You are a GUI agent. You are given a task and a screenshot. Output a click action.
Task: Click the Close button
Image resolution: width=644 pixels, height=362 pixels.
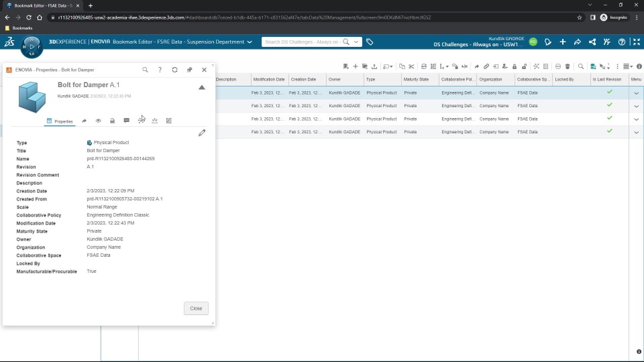coord(196,308)
